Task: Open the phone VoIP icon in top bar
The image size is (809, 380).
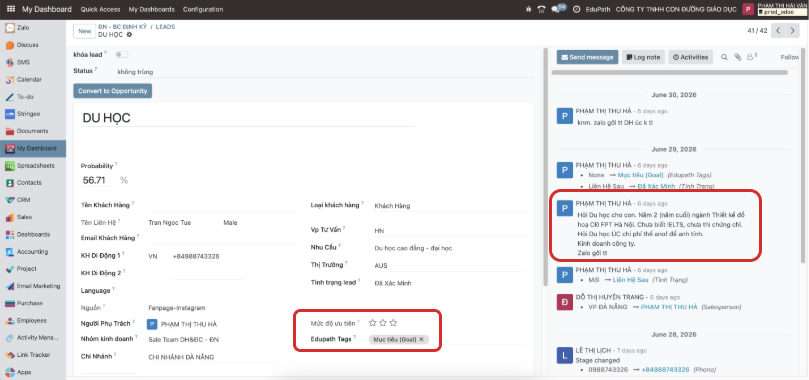Action: pos(541,9)
